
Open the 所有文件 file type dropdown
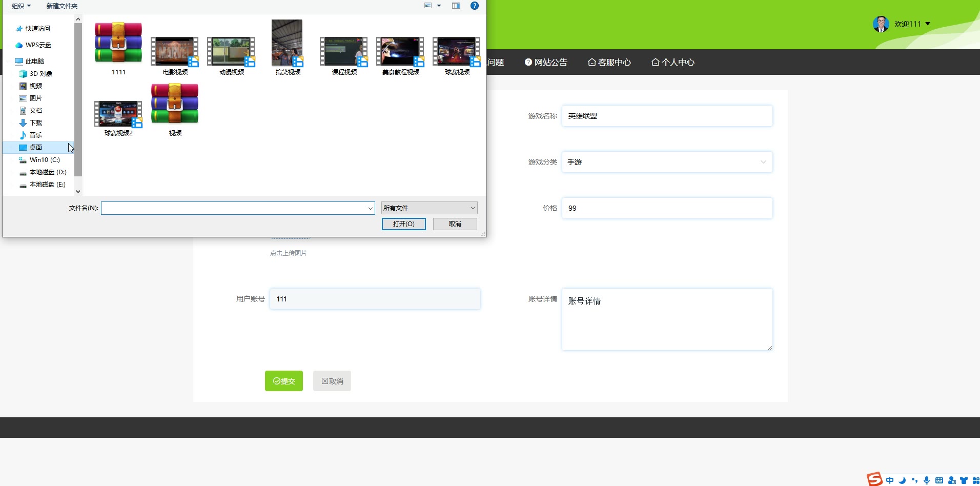pos(430,208)
